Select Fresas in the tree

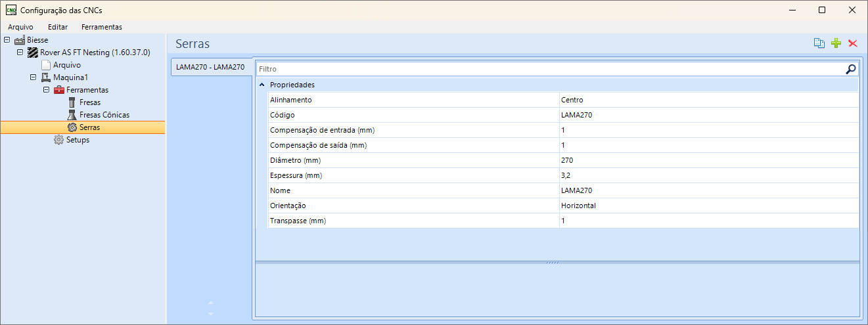(x=90, y=102)
